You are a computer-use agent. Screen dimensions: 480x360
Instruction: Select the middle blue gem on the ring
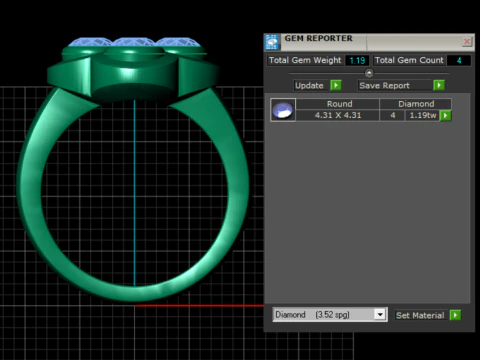(133, 42)
